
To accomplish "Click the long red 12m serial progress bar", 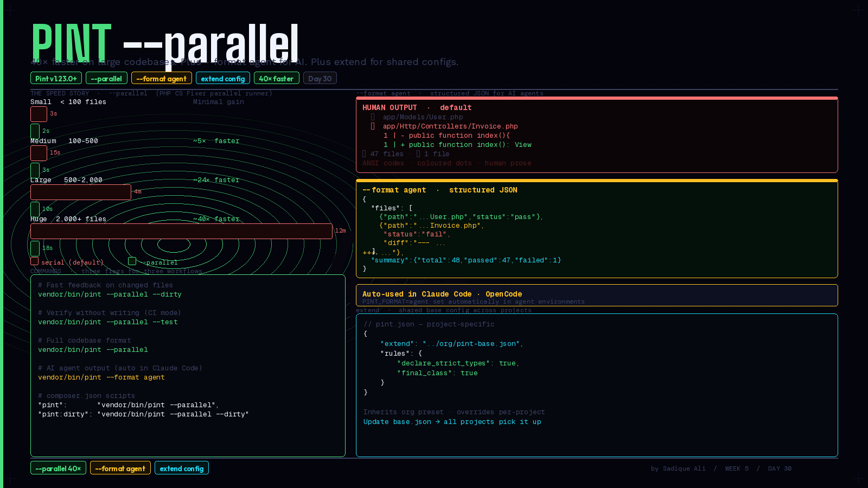I will point(182,231).
